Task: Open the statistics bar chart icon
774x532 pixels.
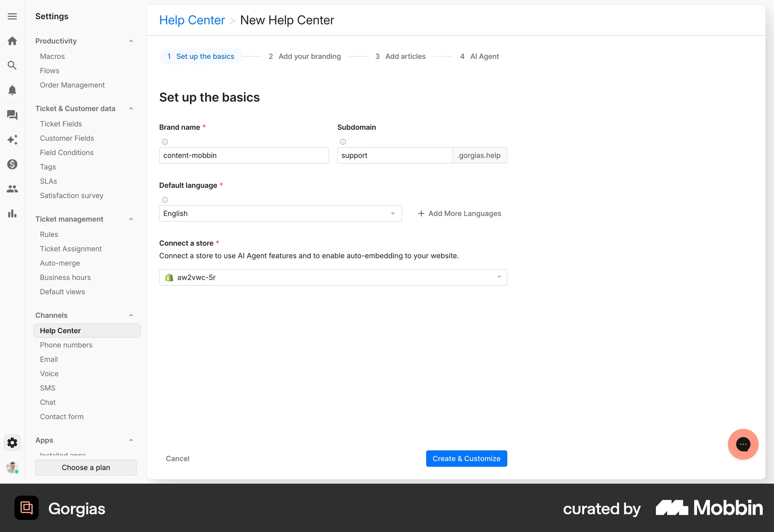Action: pyautogui.click(x=12, y=214)
